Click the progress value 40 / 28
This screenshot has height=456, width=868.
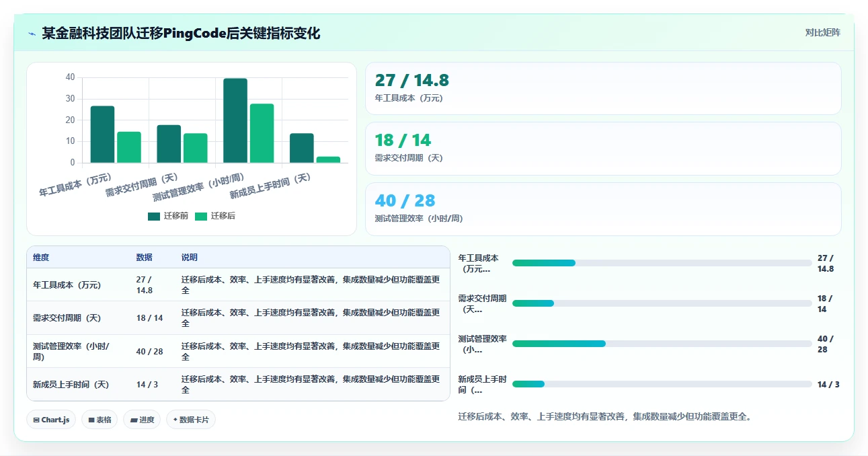[826, 344]
